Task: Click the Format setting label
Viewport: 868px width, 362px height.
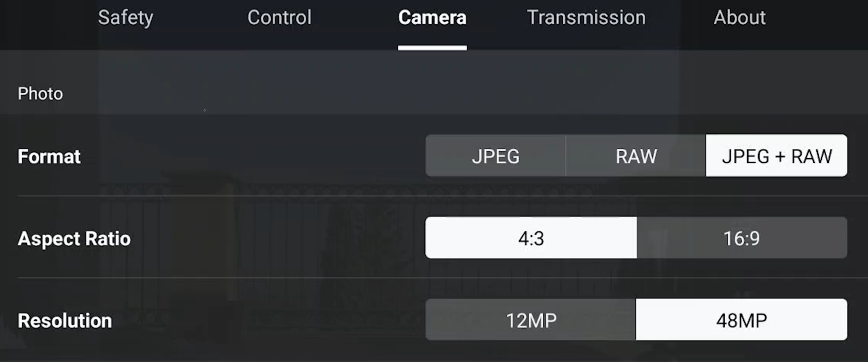Action: click(48, 156)
